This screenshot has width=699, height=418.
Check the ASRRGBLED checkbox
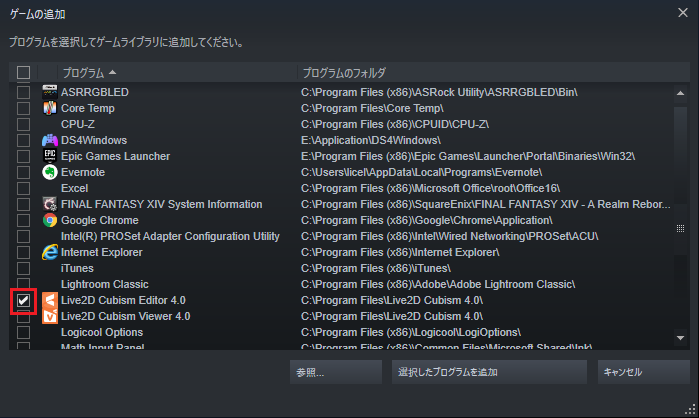[x=23, y=92]
